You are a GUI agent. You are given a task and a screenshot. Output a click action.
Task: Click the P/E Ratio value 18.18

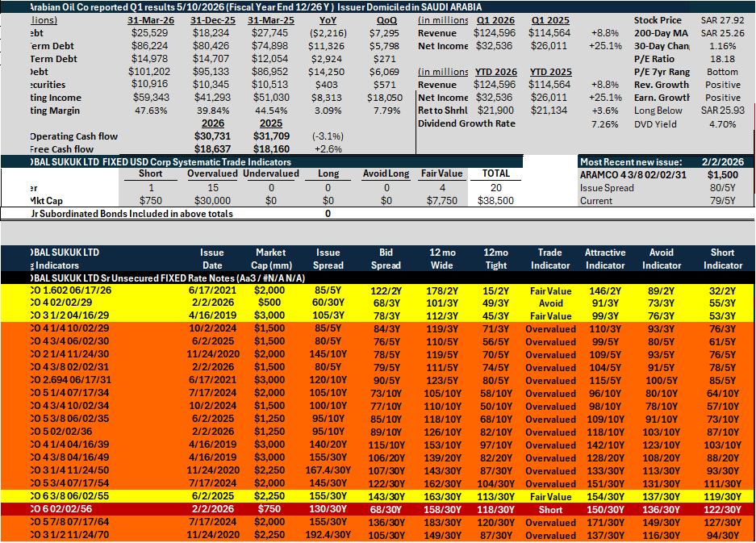coord(722,59)
